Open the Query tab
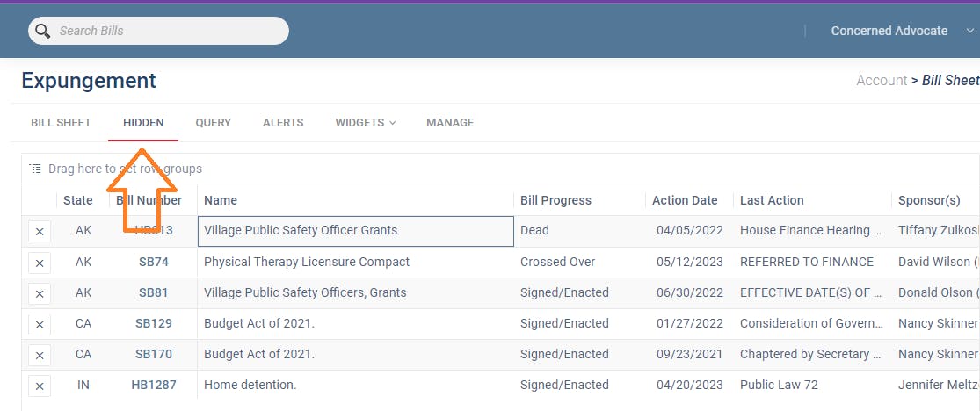This screenshot has height=411, width=980. tap(213, 123)
